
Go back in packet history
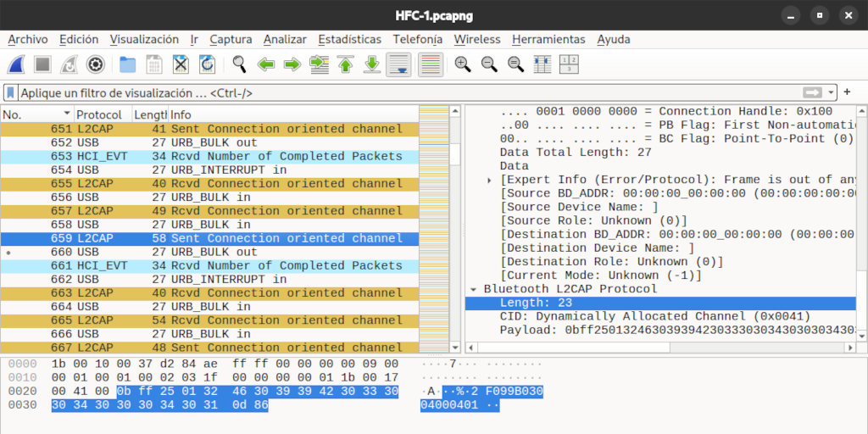click(265, 64)
